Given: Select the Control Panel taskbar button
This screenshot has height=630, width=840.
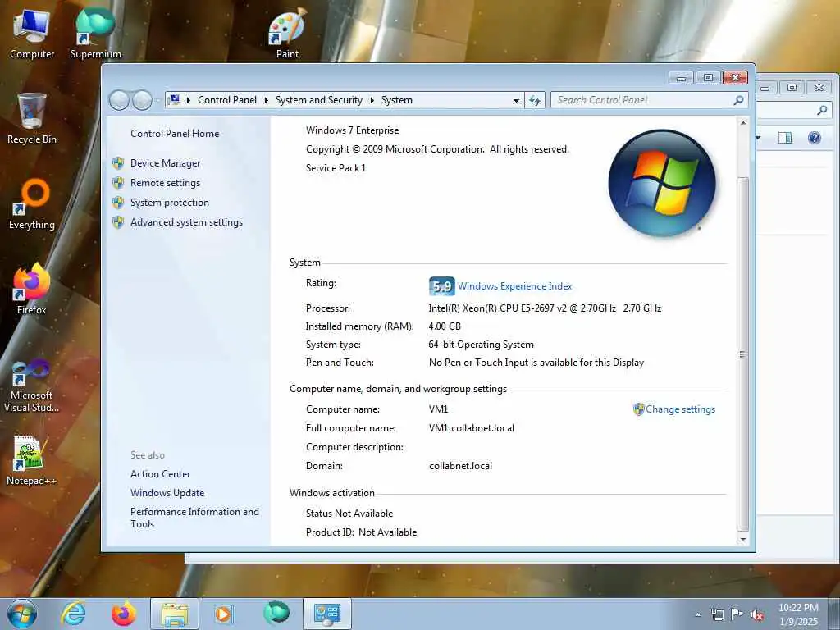Looking at the screenshot, I should pos(327,614).
